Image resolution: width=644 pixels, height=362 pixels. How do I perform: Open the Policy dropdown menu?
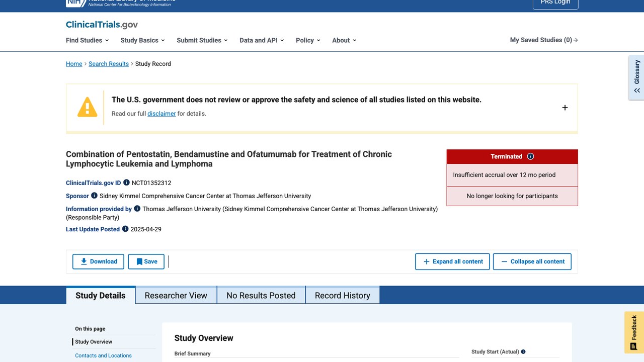[308, 40]
